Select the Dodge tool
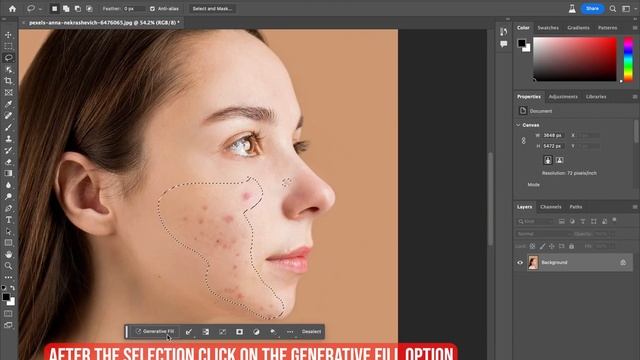The image size is (640, 360). point(8,196)
